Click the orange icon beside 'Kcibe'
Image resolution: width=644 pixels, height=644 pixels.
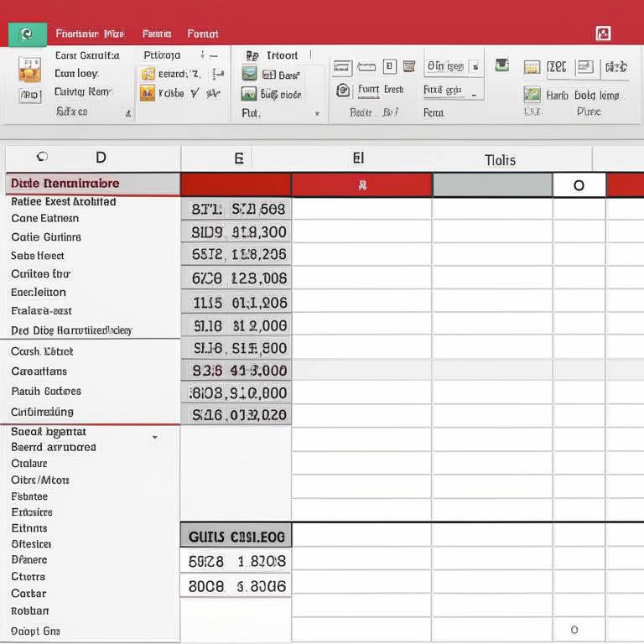148,93
